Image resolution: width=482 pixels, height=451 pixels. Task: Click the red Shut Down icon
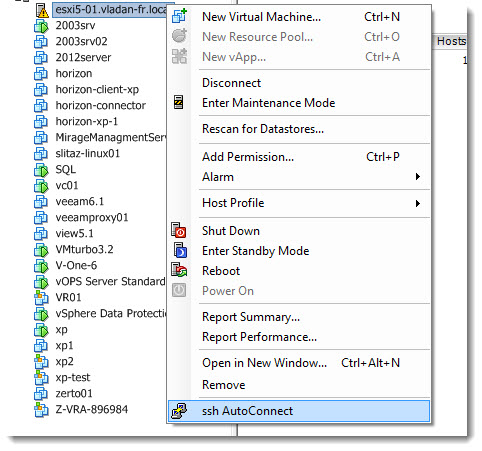pyautogui.click(x=179, y=231)
